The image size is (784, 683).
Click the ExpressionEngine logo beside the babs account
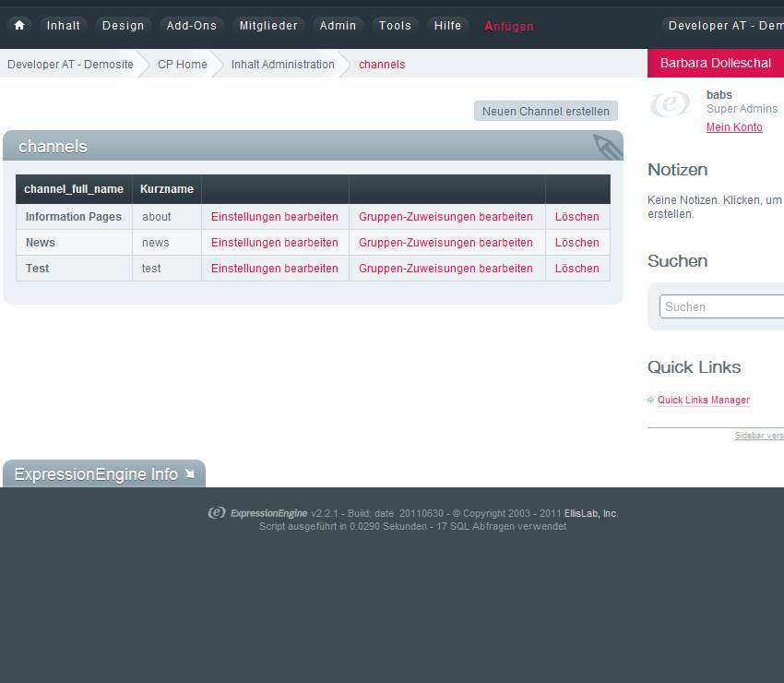(671, 104)
